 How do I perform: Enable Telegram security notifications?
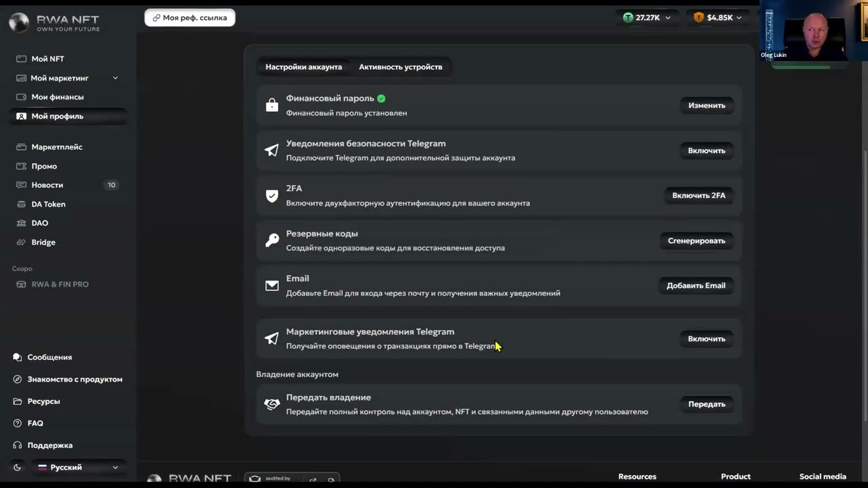click(x=707, y=150)
